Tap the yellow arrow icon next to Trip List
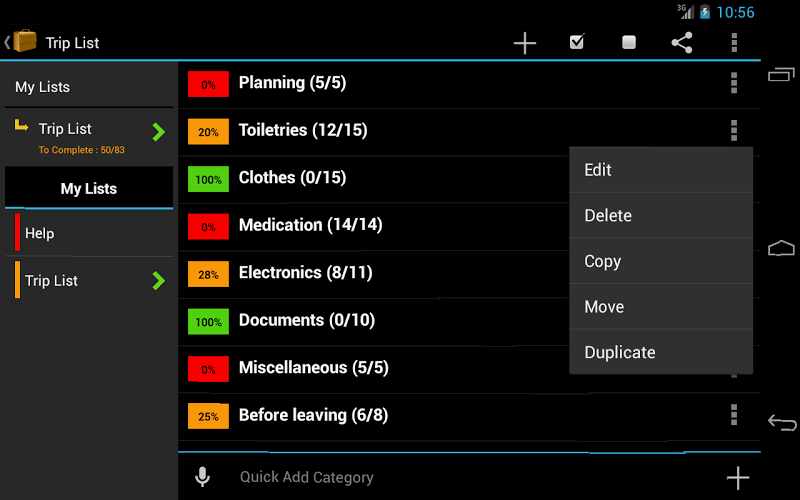800x500 pixels. [x=21, y=125]
